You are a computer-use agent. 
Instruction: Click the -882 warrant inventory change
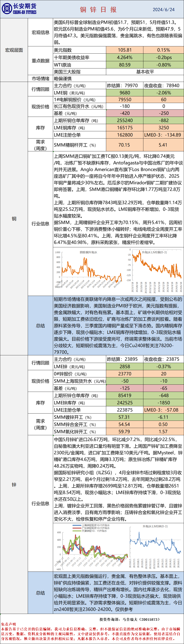point(163,120)
